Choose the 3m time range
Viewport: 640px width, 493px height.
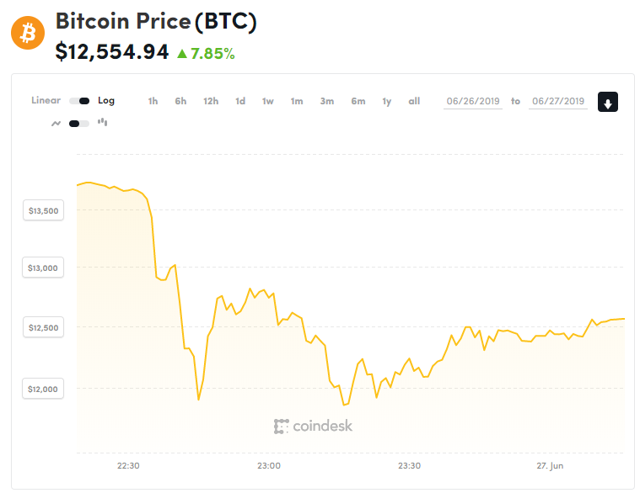(327, 101)
